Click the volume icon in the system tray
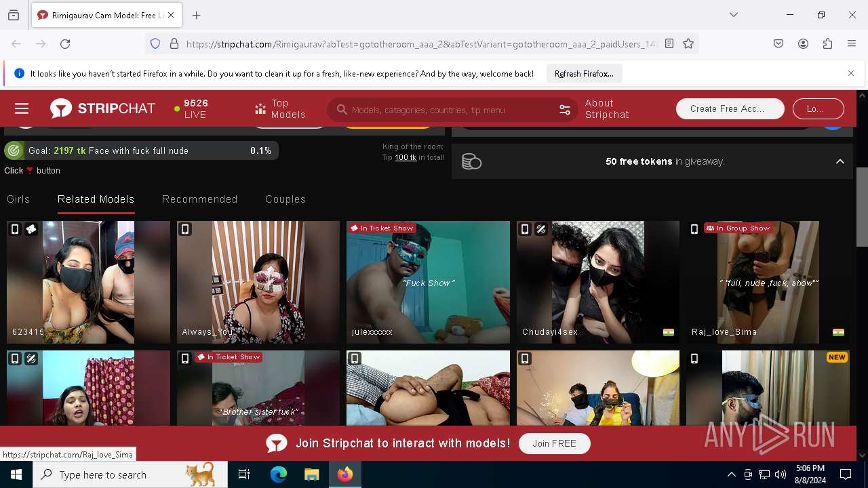 [x=781, y=474]
